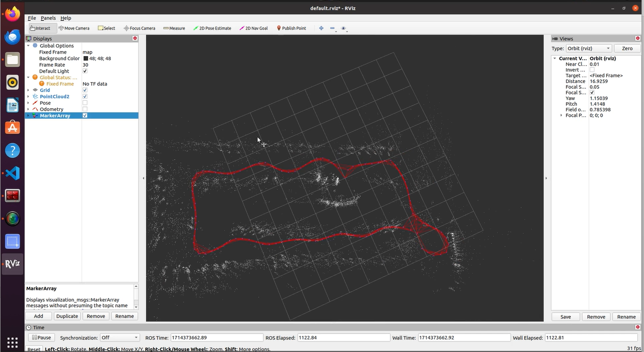Toggle the Focal Shape Fixed Size checkbox
The image size is (644, 352).
592,92
